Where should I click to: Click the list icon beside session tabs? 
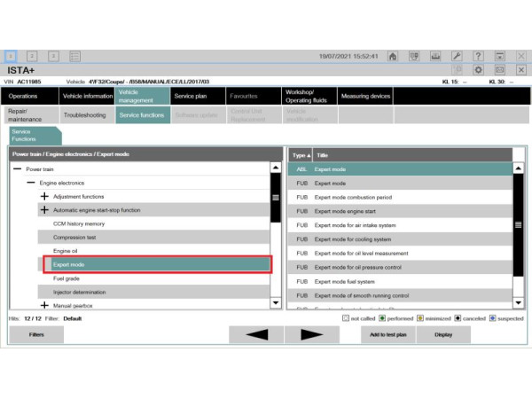click(x=75, y=56)
